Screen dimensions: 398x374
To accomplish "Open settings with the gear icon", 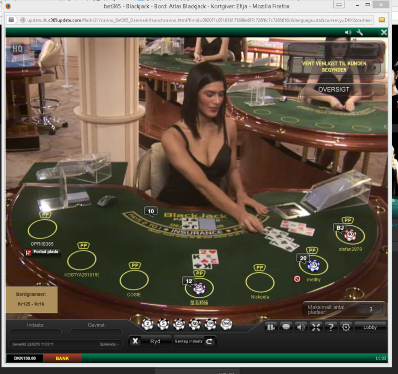I will coord(346,327).
